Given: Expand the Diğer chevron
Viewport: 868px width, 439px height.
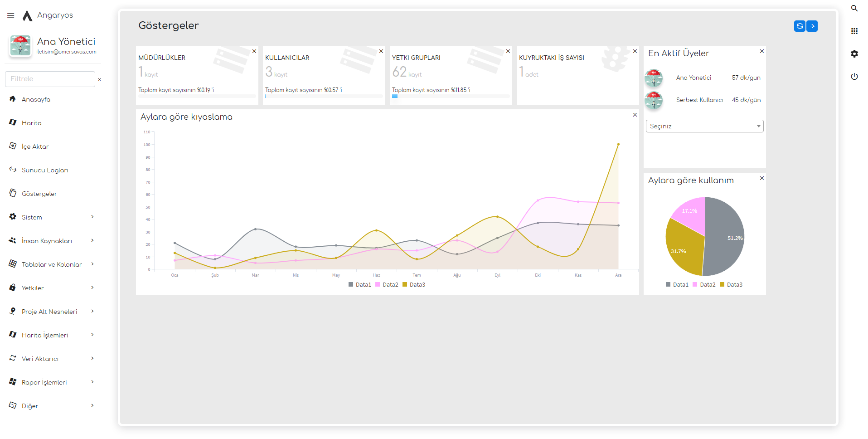Looking at the screenshot, I should pos(92,405).
